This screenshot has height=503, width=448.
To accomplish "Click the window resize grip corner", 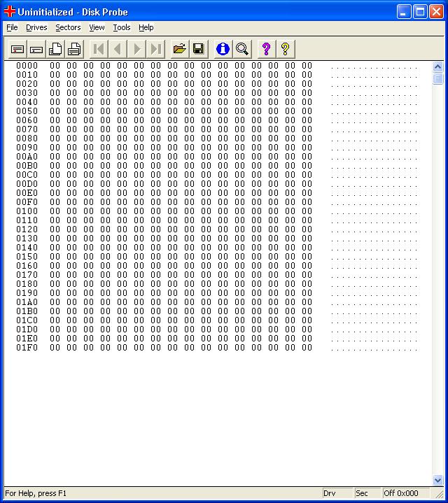I will (438, 493).
